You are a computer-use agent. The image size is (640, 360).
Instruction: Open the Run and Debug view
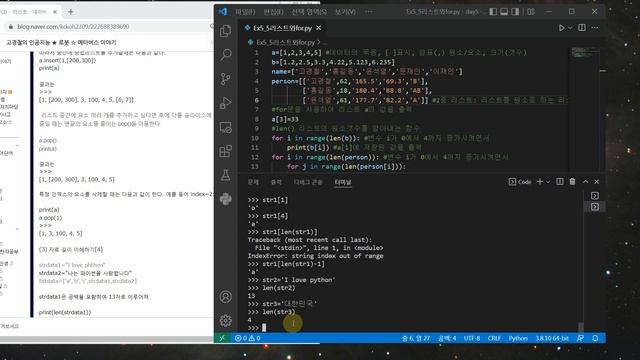point(225,103)
